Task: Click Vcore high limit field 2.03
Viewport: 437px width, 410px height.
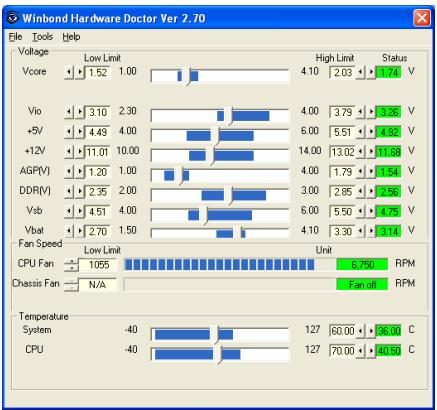Action: coord(343,72)
